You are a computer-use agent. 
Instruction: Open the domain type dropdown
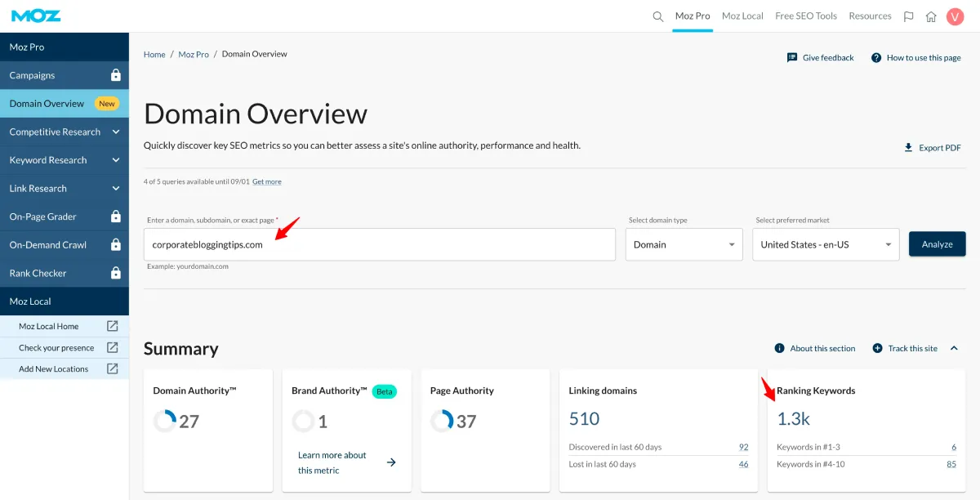[x=684, y=244]
